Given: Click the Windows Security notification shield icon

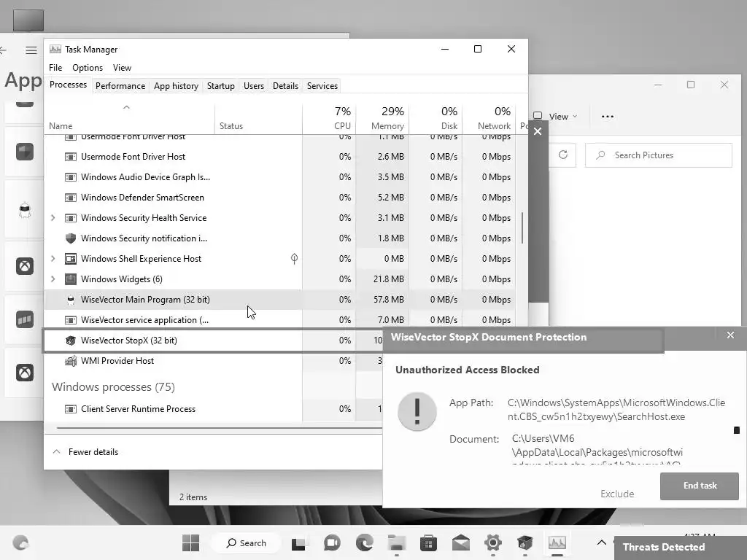Looking at the screenshot, I should tap(71, 238).
